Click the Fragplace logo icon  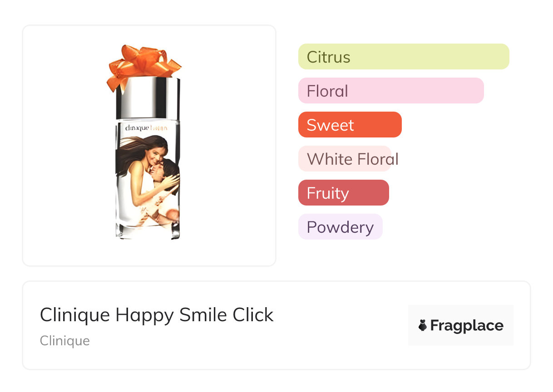[423, 325]
